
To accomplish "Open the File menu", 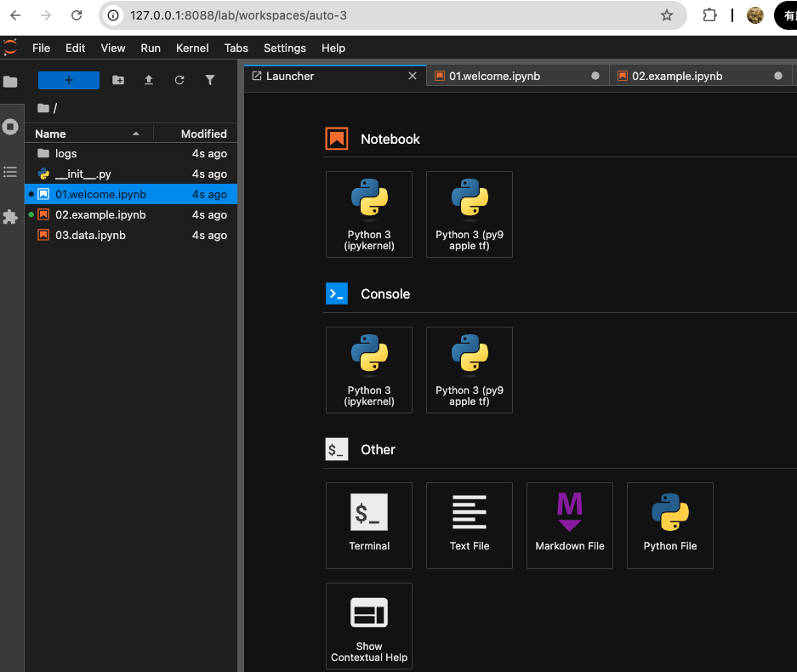I will point(41,48).
